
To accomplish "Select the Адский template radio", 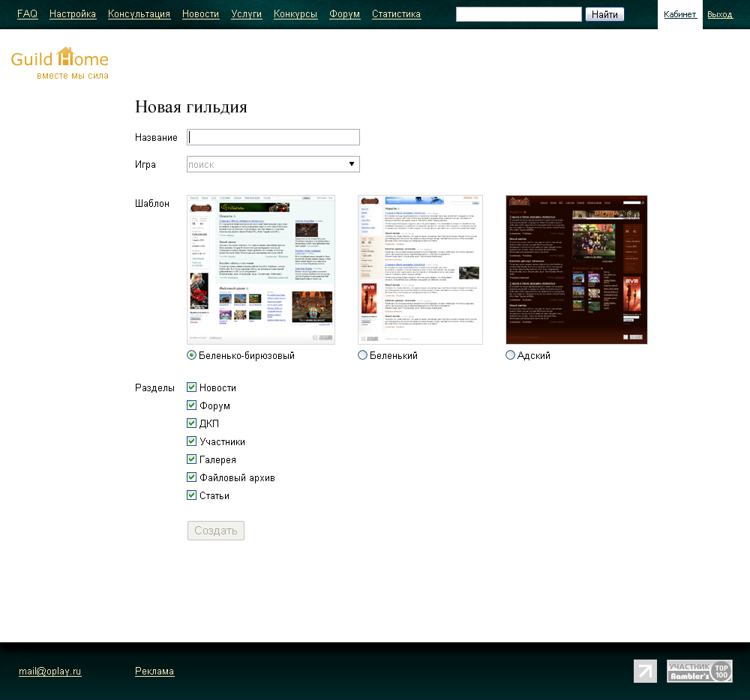I will click(x=510, y=355).
